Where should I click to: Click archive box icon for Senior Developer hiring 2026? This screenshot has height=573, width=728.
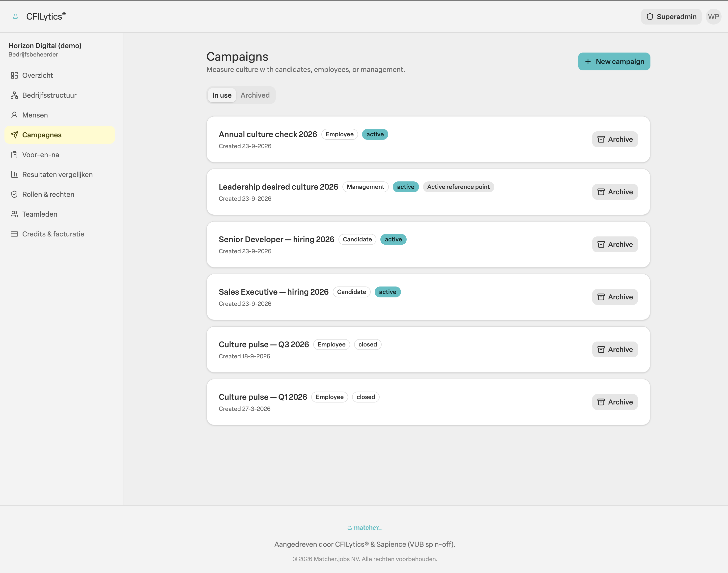[x=601, y=245]
